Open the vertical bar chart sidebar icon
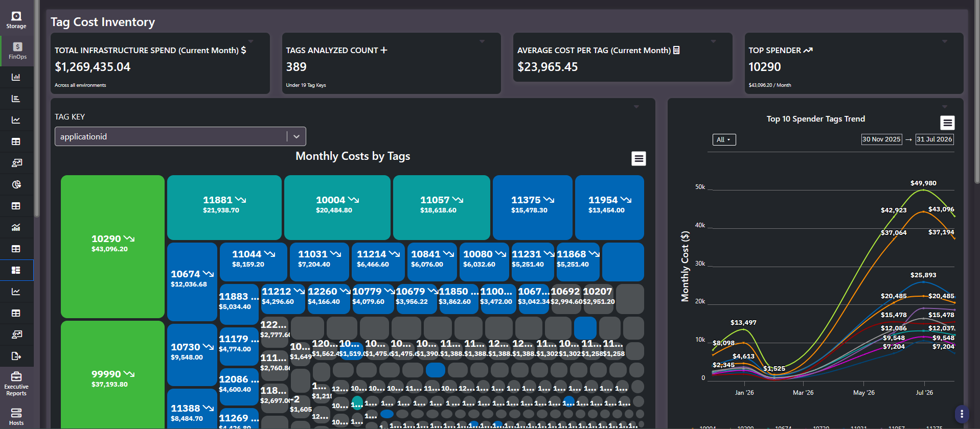Viewport: 980px width, 429px height. 16,77
